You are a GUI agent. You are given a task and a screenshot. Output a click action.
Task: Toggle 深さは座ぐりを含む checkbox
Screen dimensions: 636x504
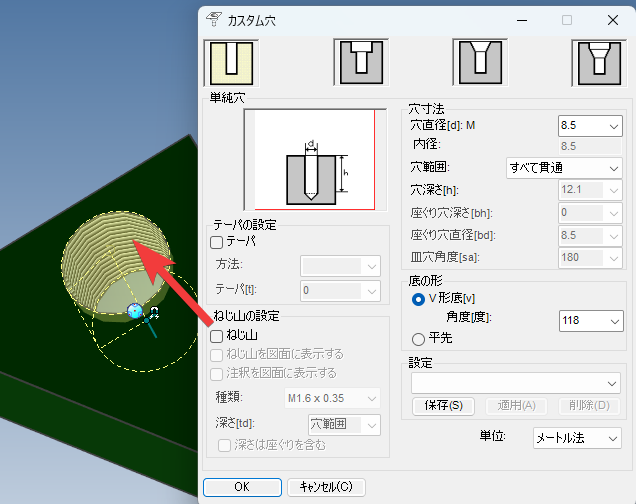(224, 446)
